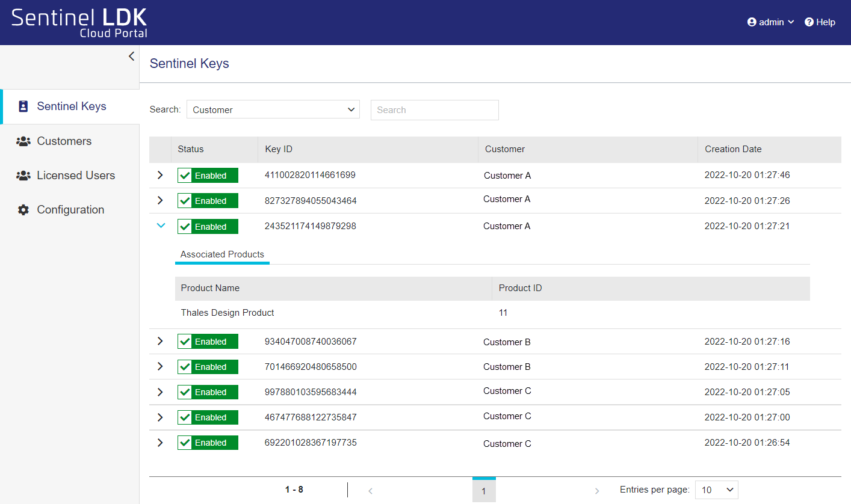
Task: Click the next page arrow in pagination
Action: 596,491
